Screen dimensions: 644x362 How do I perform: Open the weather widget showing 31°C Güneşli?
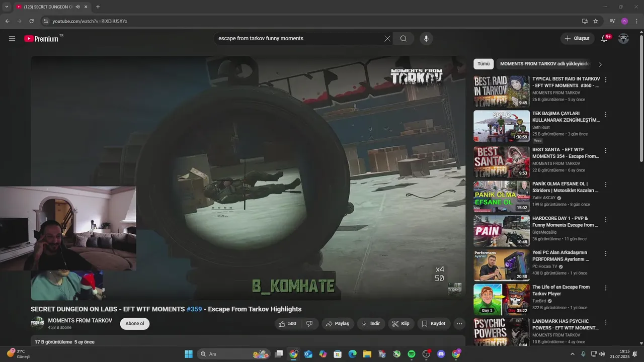coord(19,354)
